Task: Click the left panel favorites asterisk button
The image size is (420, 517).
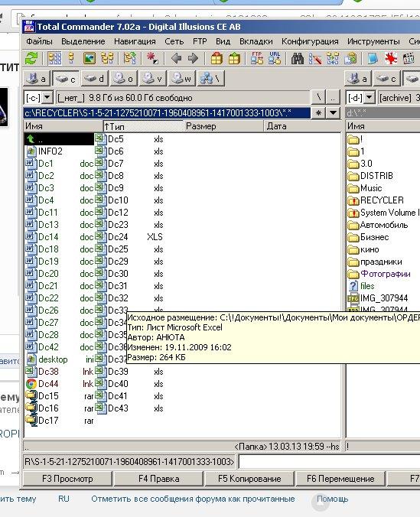Action: (x=318, y=112)
